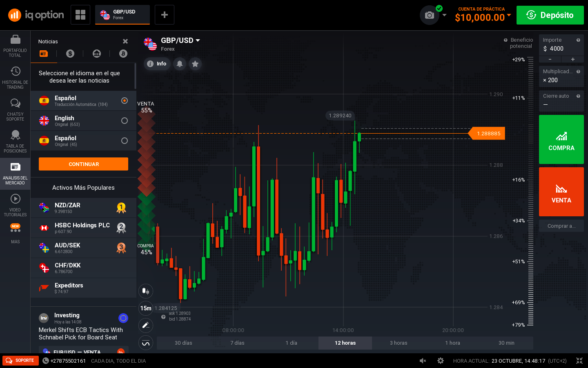Open NZD/ZAR from popular assets
The height and width of the screenshot is (368, 588).
click(83, 208)
